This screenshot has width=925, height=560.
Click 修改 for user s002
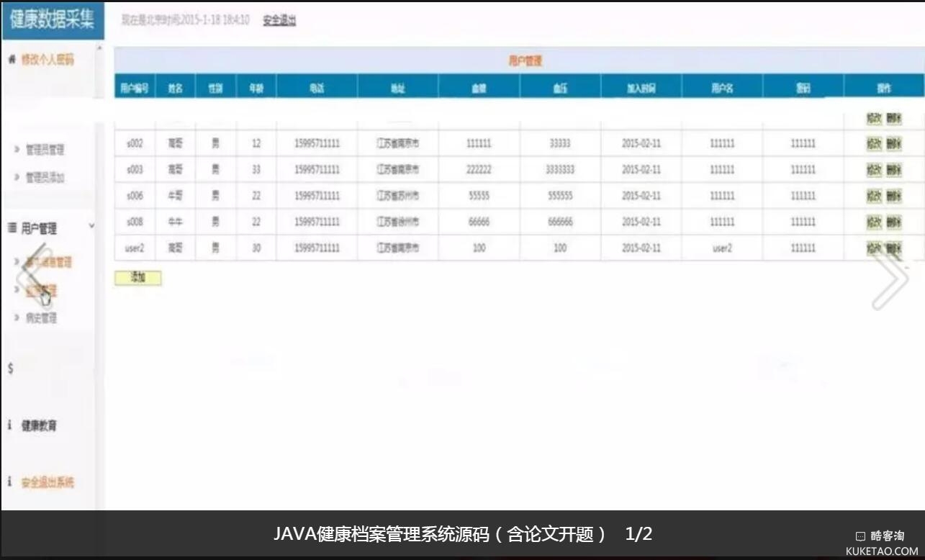(x=874, y=143)
